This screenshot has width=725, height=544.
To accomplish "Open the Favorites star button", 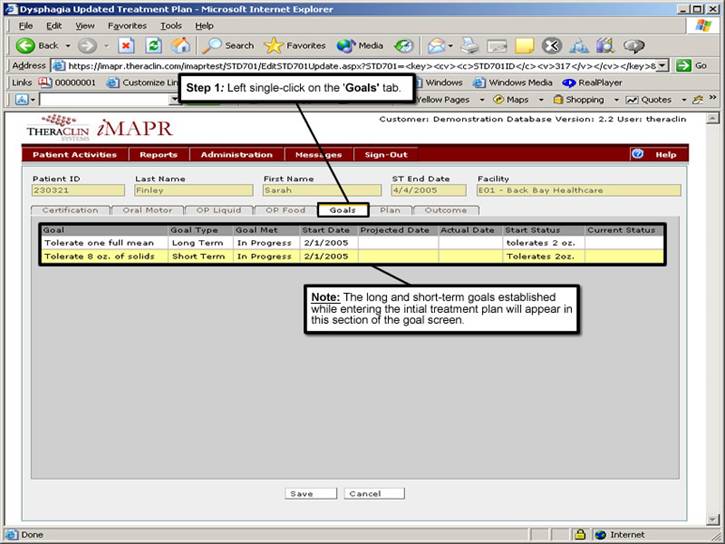I will point(295,45).
